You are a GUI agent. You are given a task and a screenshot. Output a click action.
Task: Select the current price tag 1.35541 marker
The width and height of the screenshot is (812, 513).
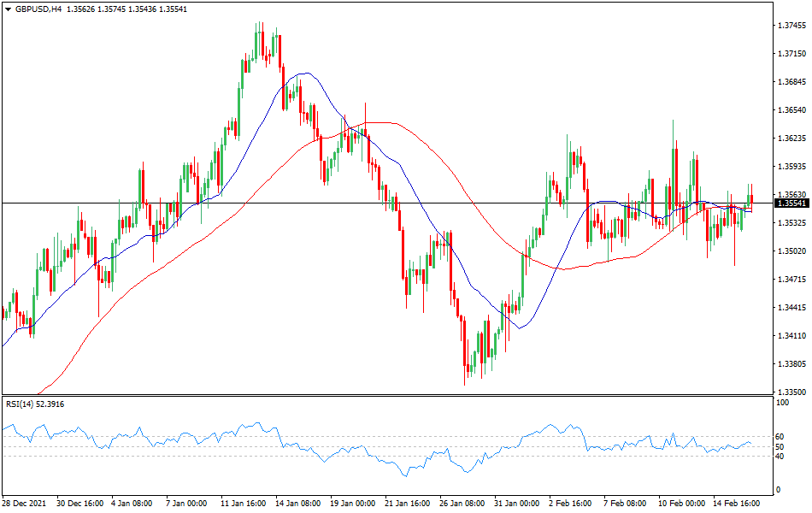(791, 202)
